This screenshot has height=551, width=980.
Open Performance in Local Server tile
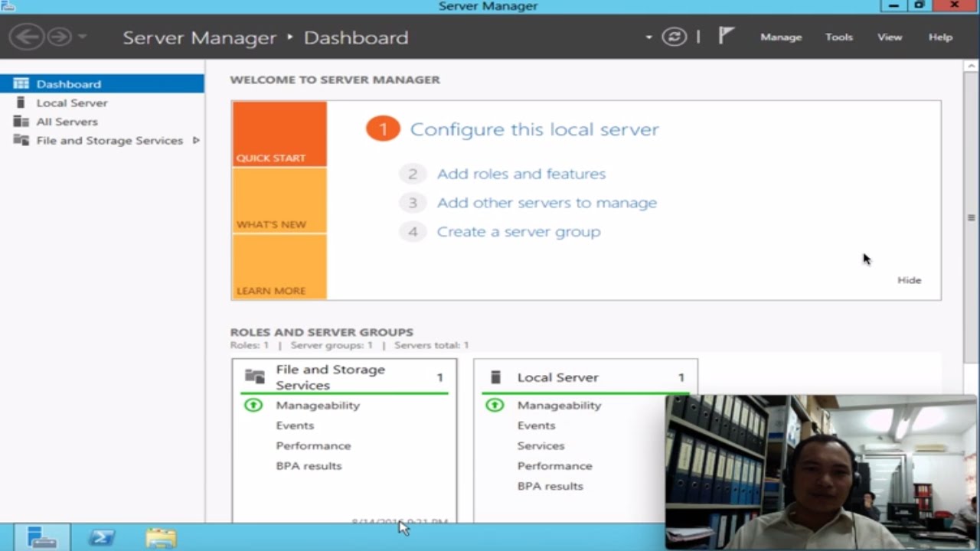coord(554,466)
